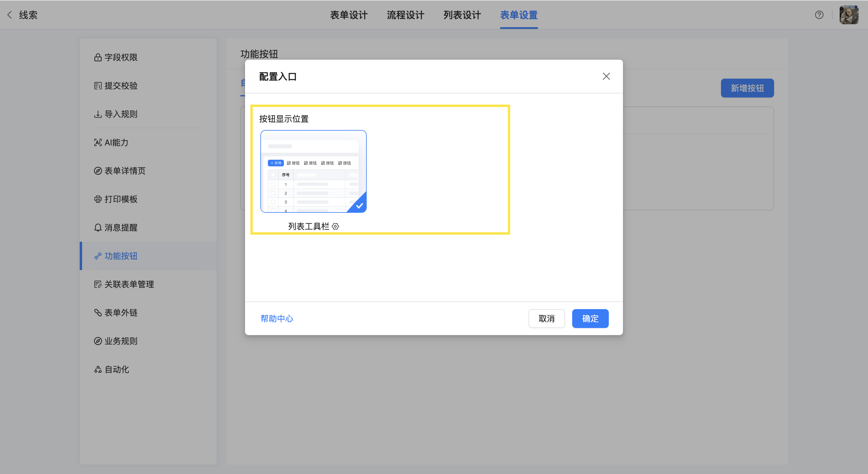Open the AI能力 section
Image resolution: width=868 pixels, height=474 pixels.
[148, 142]
